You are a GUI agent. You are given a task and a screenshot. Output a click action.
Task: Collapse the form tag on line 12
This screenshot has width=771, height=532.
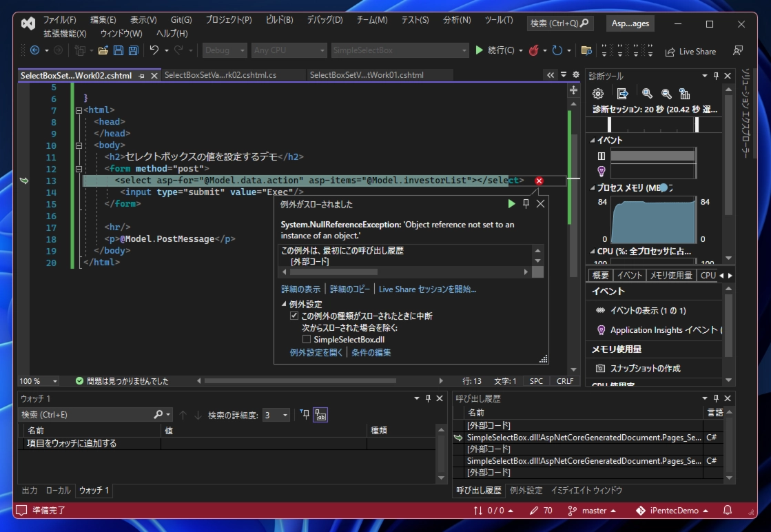click(x=79, y=169)
